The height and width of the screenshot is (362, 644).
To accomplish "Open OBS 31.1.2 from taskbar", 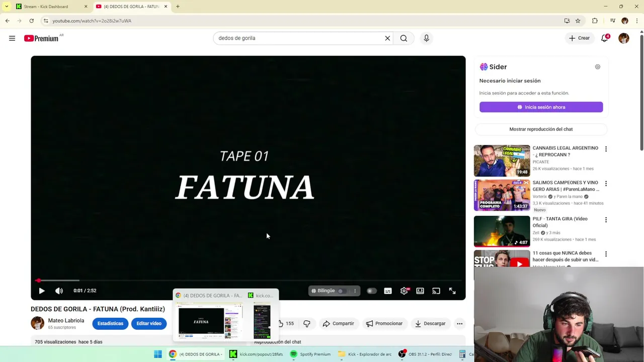I will coord(426,354).
